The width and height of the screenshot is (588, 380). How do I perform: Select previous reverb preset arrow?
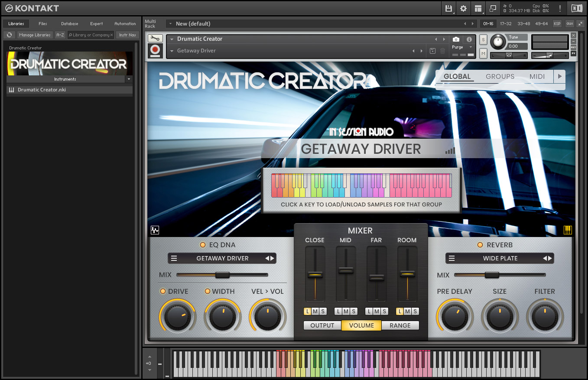(x=545, y=258)
